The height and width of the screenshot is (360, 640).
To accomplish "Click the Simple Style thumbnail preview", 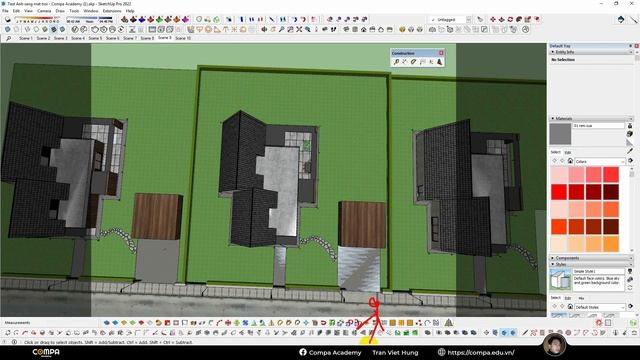I will point(560,279).
